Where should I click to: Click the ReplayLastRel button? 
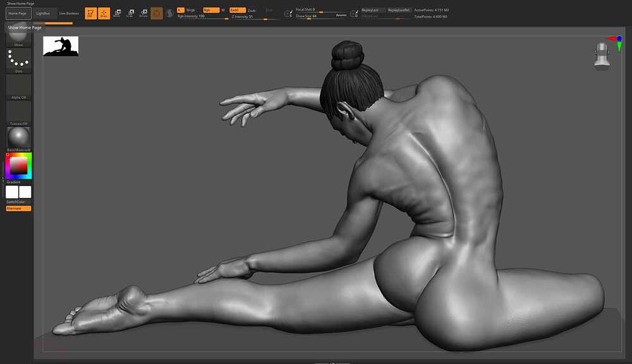tap(399, 9)
